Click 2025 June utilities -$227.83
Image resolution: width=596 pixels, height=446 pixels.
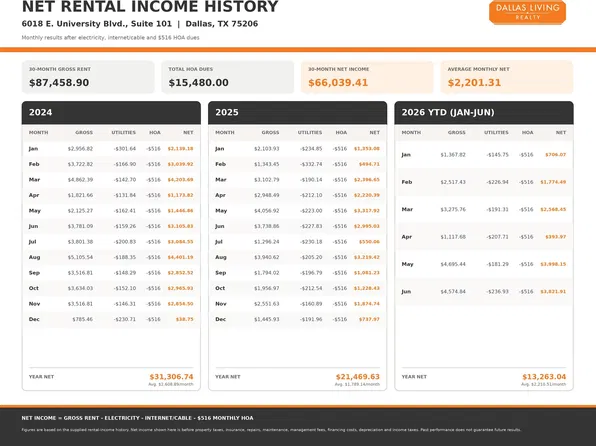coord(311,226)
